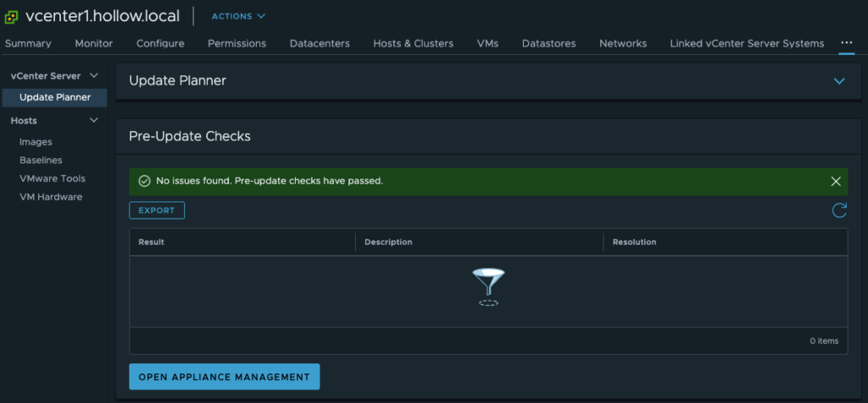Click Open Appliance Management button

[224, 377]
